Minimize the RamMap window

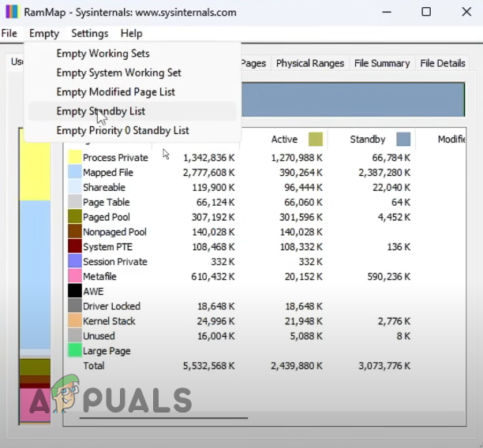(387, 12)
